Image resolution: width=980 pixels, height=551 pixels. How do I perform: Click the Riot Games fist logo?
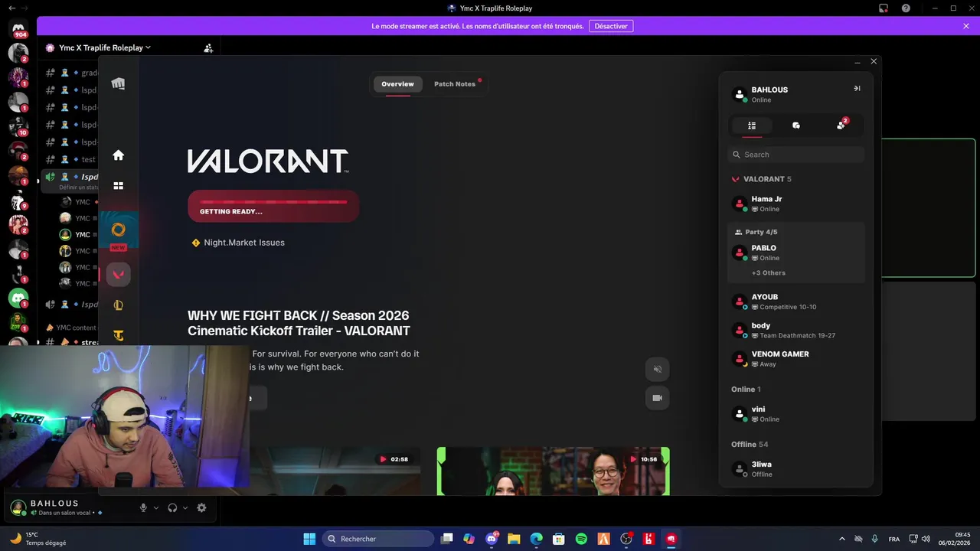(118, 84)
